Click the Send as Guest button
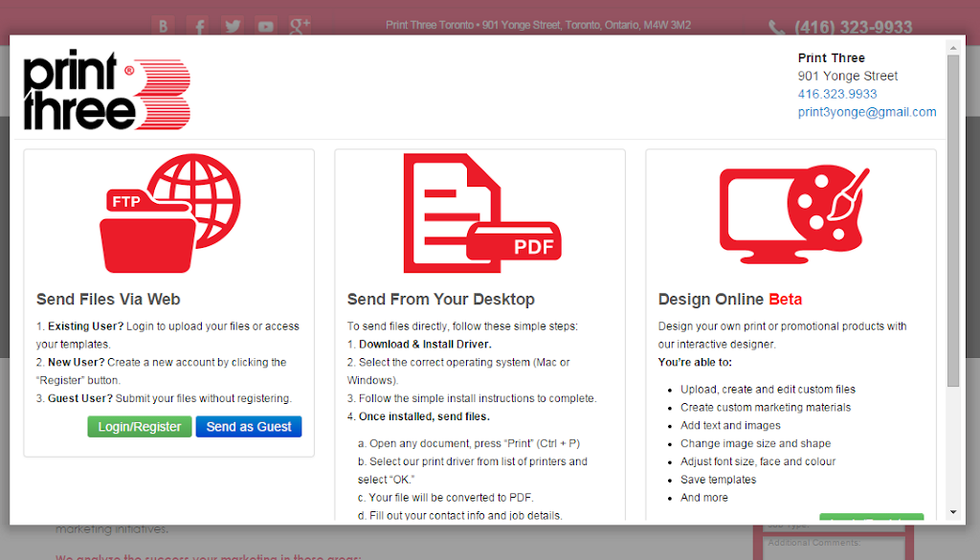Screen dimensions: 980x560 tap(249, 427)
